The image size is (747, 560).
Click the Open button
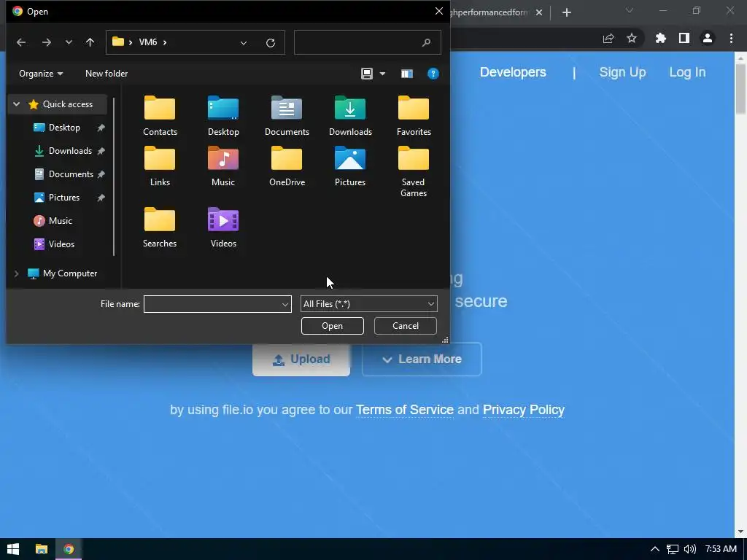333,326
